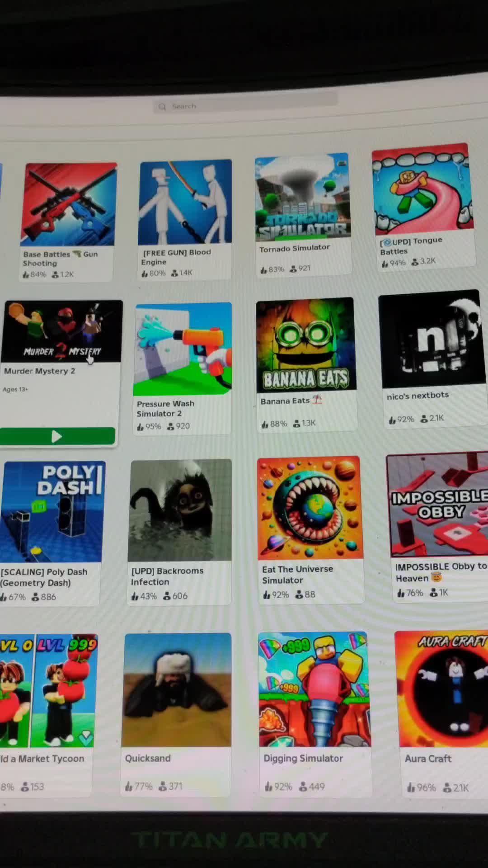Image resolution: width=488 pixels, height=868 pixels.
Task: Open the Pressure Wash Simulator 2 thumbnail
Action: (183, 349)
